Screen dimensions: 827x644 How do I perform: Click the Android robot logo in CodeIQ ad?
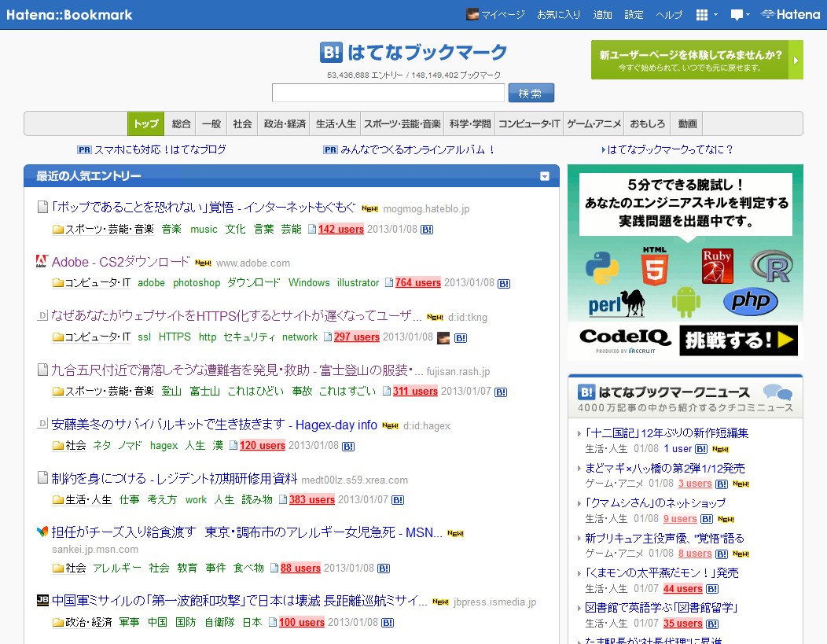coord(685,302)
